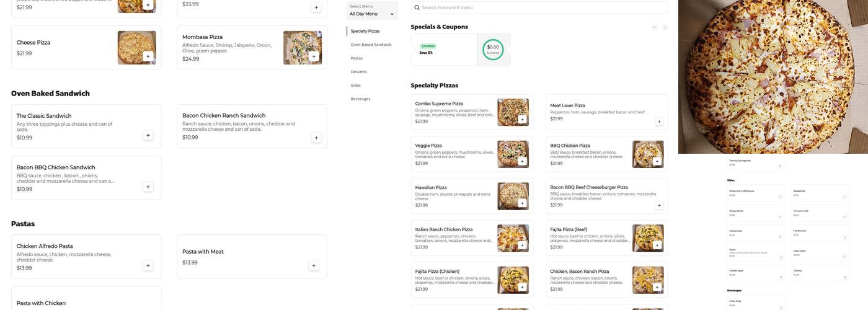This screenshot has width=868, height=310.
Task: Open Beverages from the category sidebar
Action: tap(360, 99)
